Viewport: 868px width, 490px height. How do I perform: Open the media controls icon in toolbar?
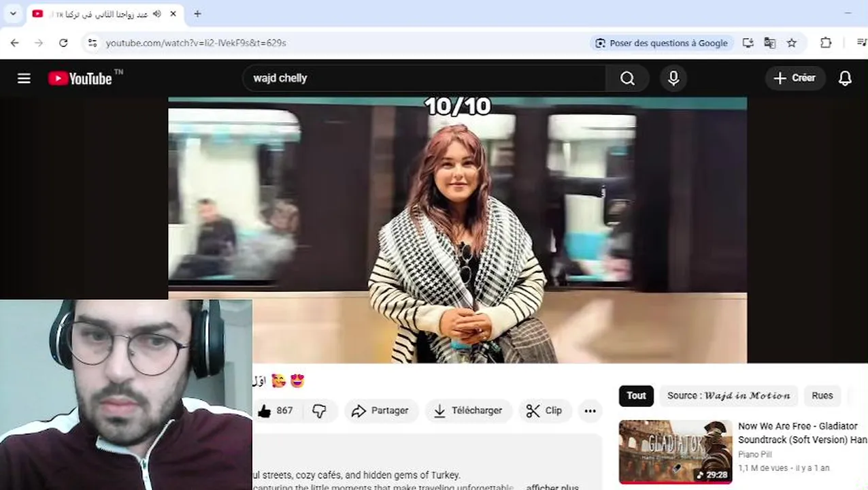click(861, 43)
